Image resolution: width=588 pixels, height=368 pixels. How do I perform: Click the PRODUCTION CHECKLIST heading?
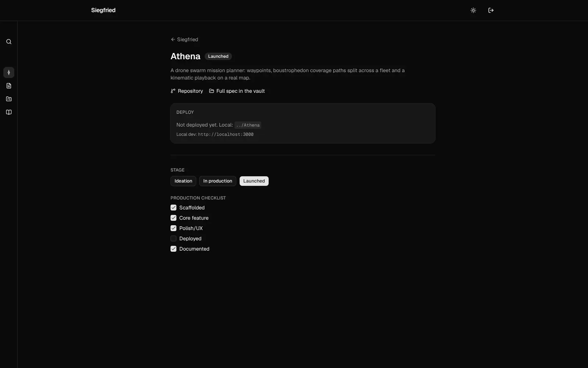pyautogui.click(x=198, y=198)
